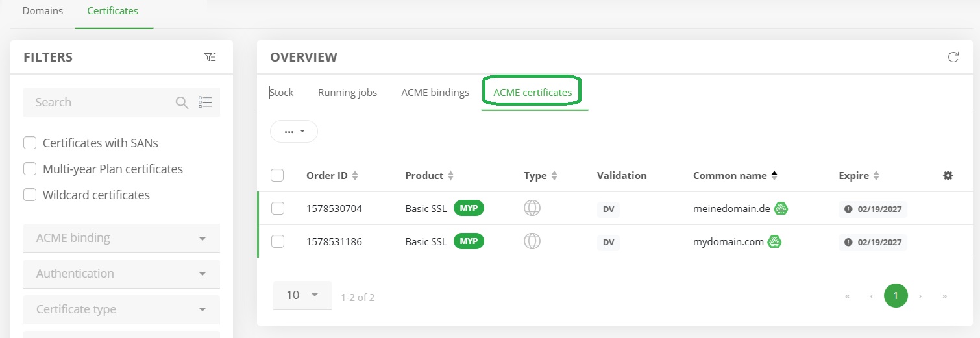Go to last page of results
Screen dimensions: 980x338
click(x=944, y=296)
